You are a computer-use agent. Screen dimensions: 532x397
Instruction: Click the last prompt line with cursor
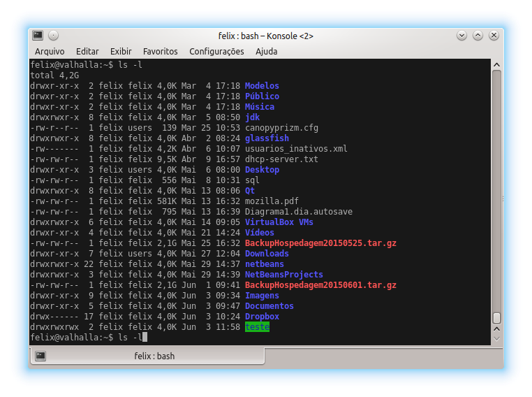89,338
